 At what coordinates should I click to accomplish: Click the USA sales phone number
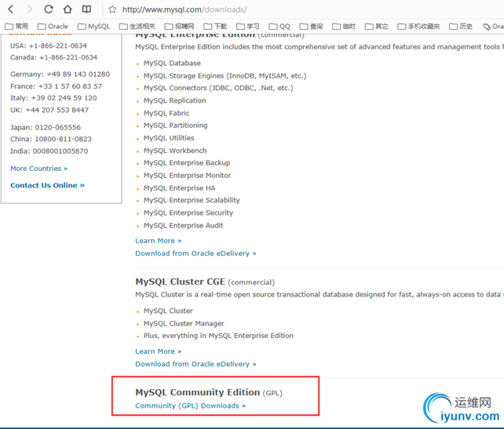point(58,46)
